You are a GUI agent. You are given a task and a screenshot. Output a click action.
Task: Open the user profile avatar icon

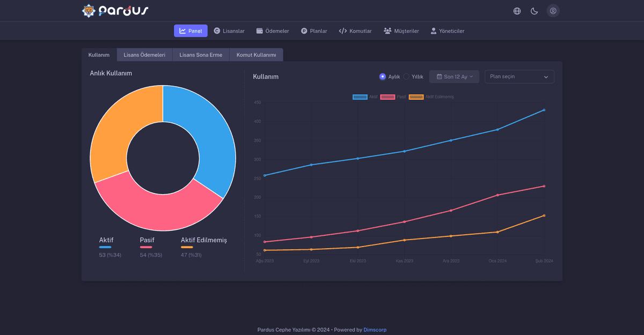click(553, 11)
